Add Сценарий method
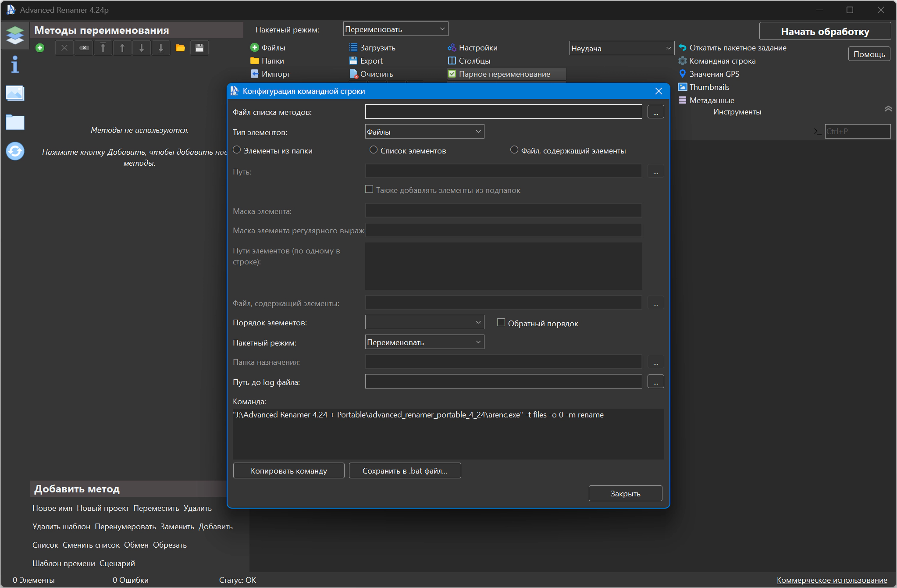 point(117,563)
